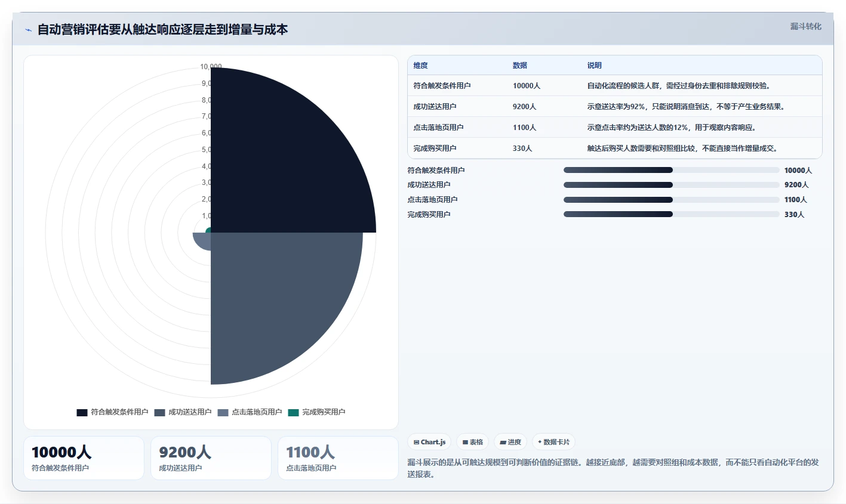Click the page title 自动营销评估要从触达响应
The image size is (846, 504).
[162, 30]
